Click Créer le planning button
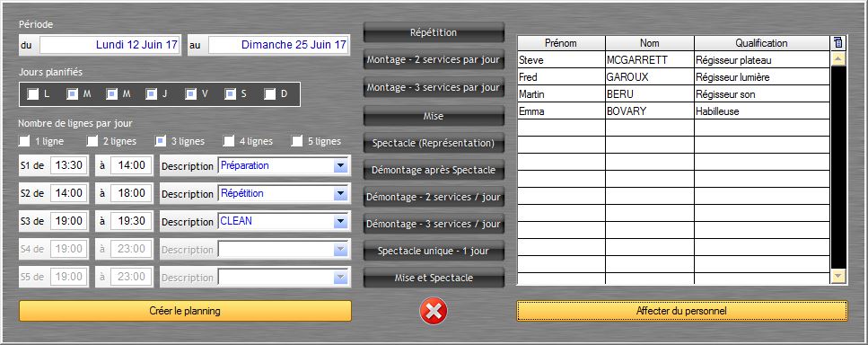This screenshot has width=868, height=345. point(185,311)
